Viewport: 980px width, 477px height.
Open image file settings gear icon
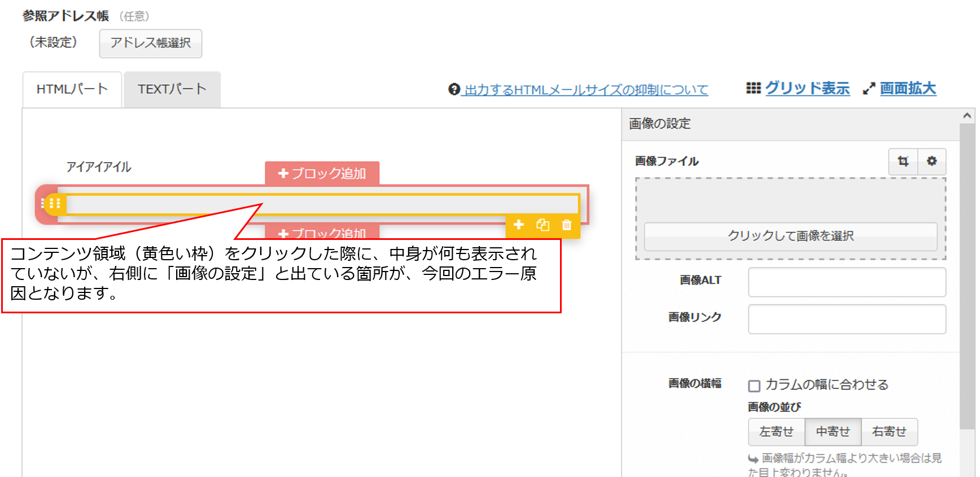click(931, 161)
